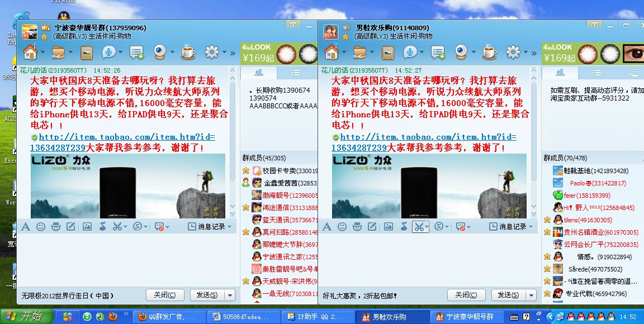Open font A tool in 男鞋欢乐购 window
This screenshot has height=324, width=644.
coord(327,227)
